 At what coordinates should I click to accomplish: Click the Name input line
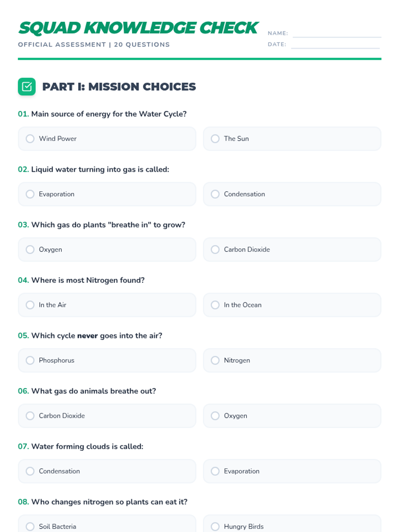[x=336, y=33]
